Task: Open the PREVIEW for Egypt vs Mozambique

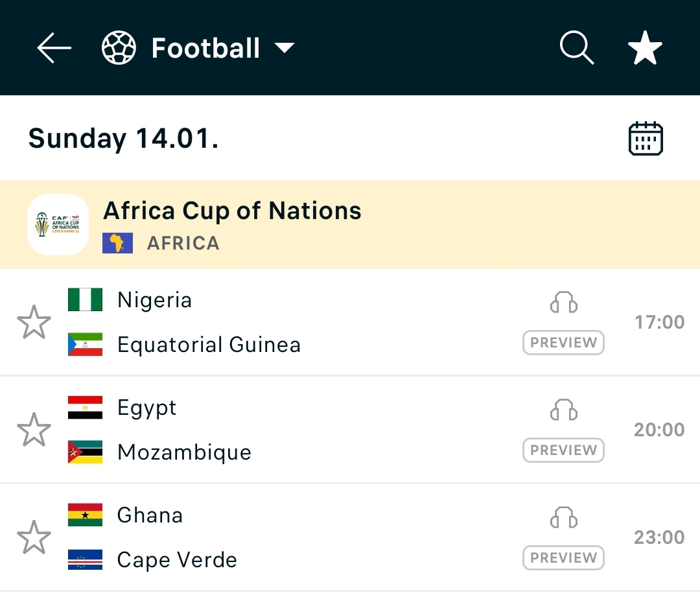Action: pos(563,451)
